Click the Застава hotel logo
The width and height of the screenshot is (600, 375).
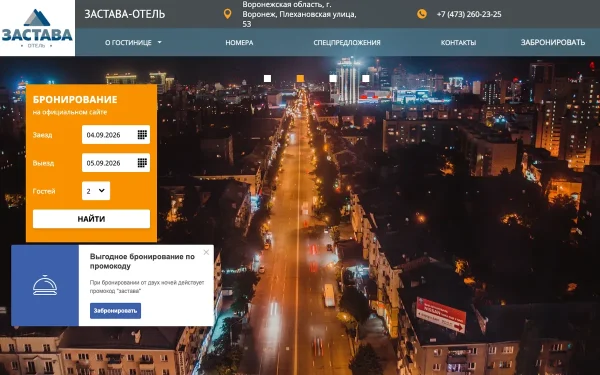37,28
